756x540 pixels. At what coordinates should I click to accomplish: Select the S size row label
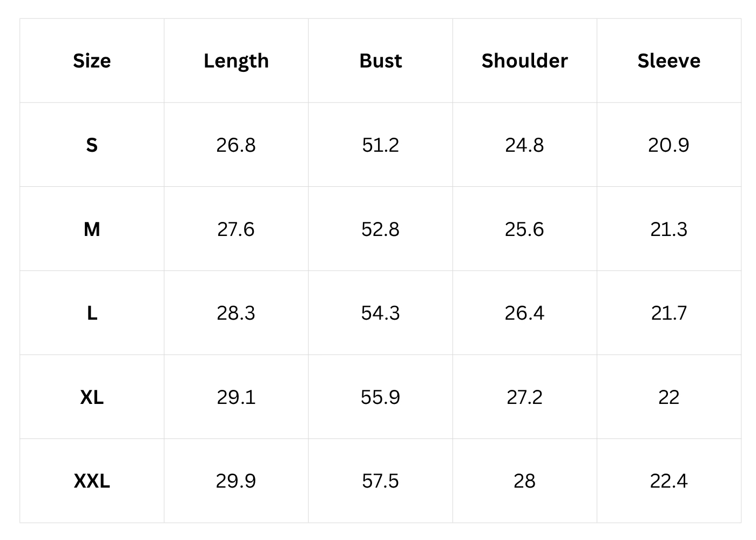[x=92, y=145]
